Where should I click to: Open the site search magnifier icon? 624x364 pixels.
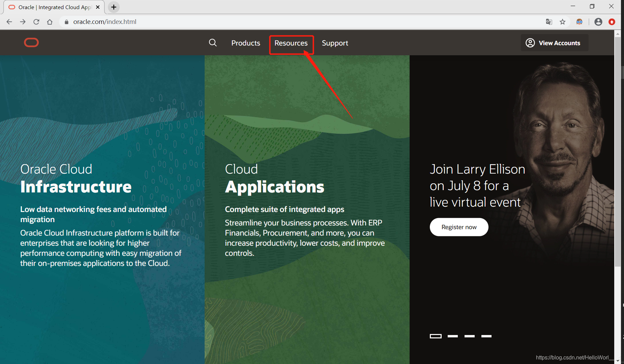click(x=213, y=43)
